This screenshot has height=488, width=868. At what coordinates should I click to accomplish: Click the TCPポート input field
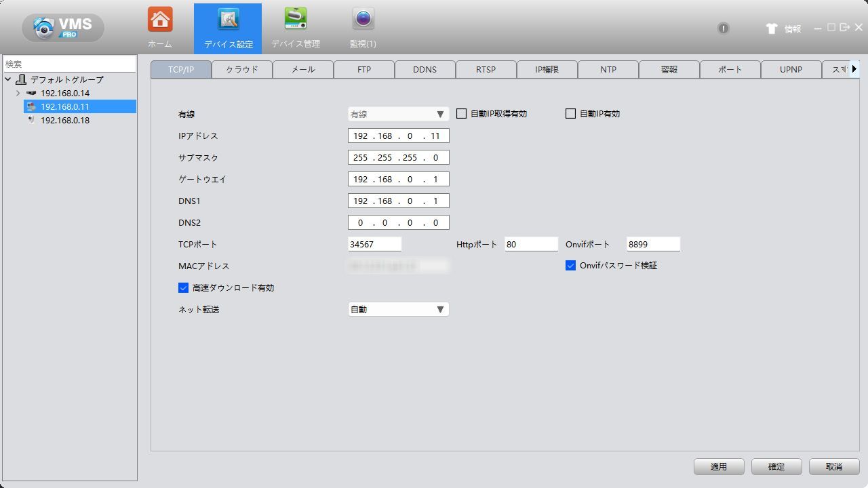[x=374, y=244]
